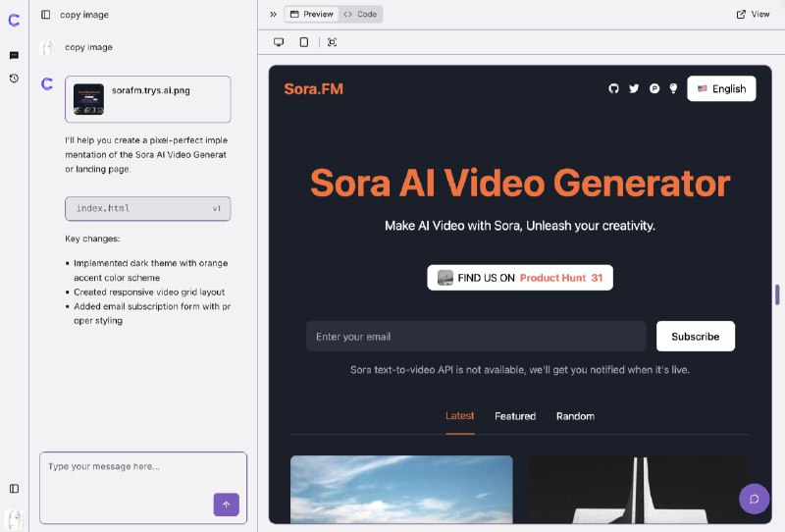Open the View external link
This screenshot has width=785, height=532.
pyautogui.click(x=753, y=14)
